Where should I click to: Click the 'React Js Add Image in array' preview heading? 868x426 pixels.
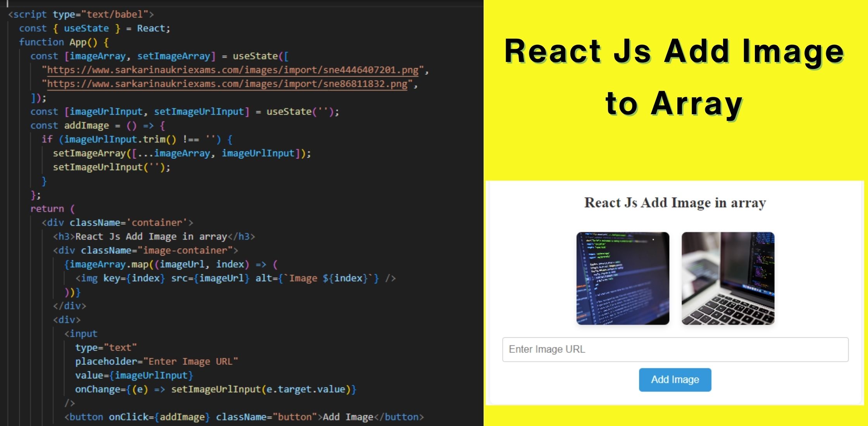coord(675,203)
